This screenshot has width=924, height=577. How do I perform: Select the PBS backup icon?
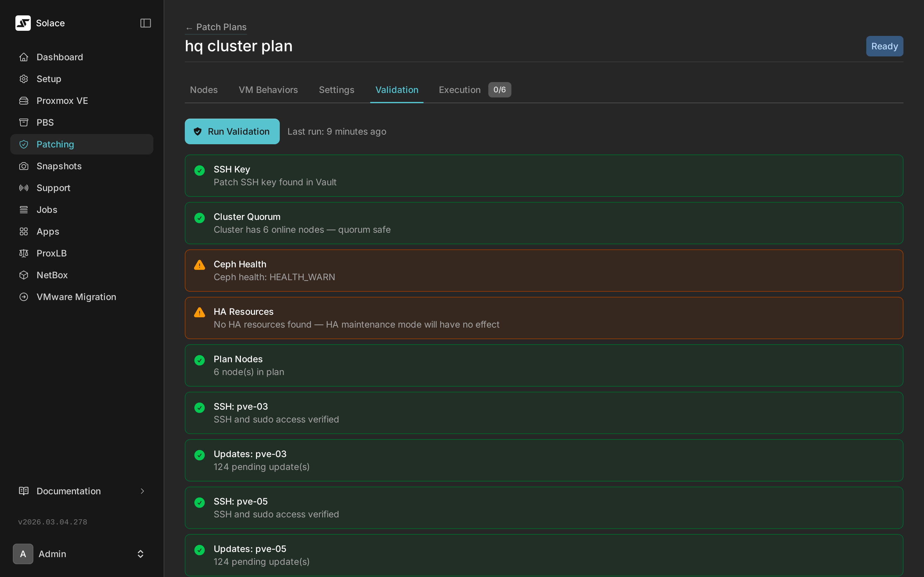[x=23, y=122]
